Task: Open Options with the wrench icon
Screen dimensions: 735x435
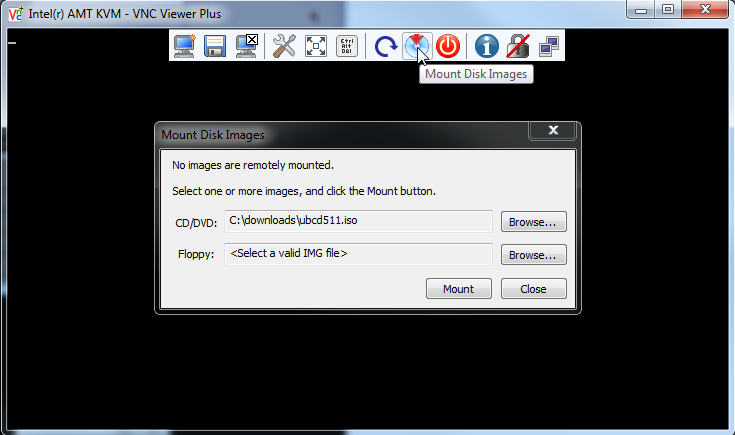Action: coord(284,46)
